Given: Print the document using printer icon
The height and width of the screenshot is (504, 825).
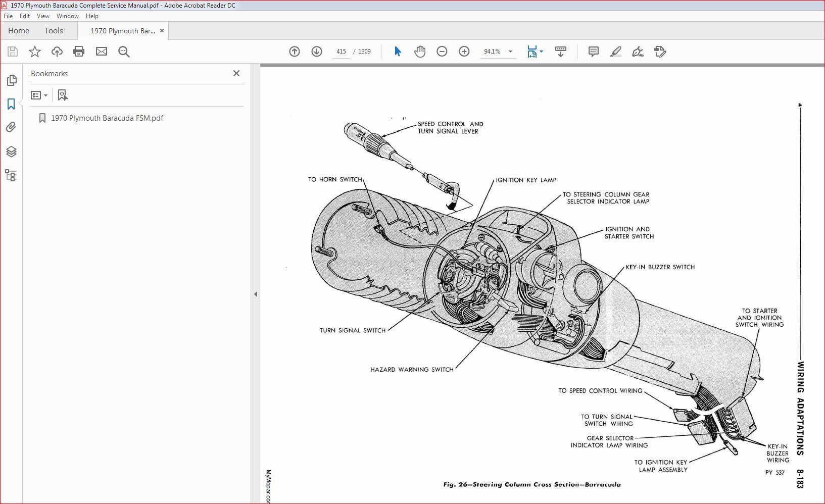Looking at the screenshot, I should pyautogui.click(x=79, y=52).
